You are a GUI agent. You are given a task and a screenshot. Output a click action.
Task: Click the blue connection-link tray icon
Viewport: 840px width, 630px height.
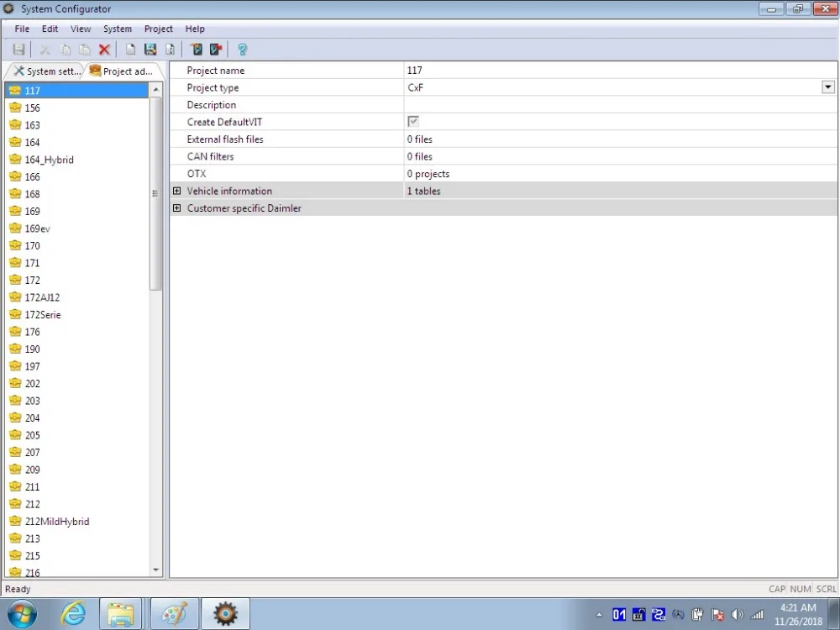tap(659, 615)
